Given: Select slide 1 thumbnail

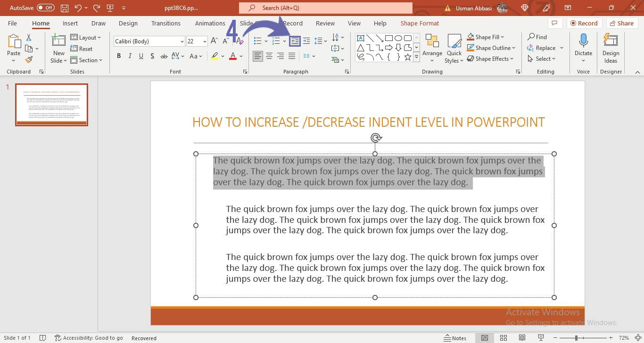Looking at the screenshot, I should coord(51,105).
